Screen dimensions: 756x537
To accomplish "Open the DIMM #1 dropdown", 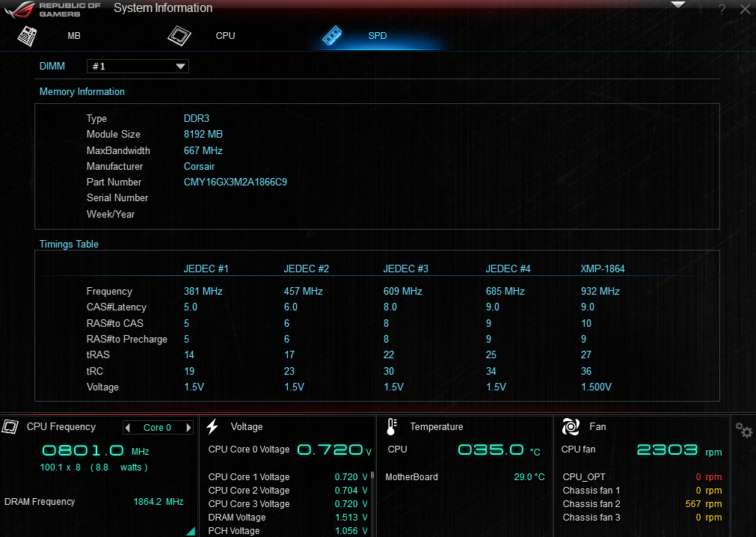I will pos(138,66).
